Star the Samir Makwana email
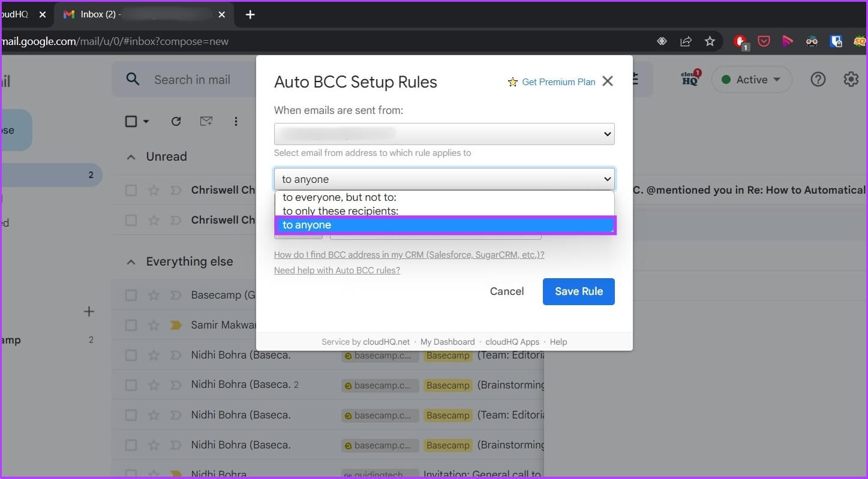 coord(154,325)
